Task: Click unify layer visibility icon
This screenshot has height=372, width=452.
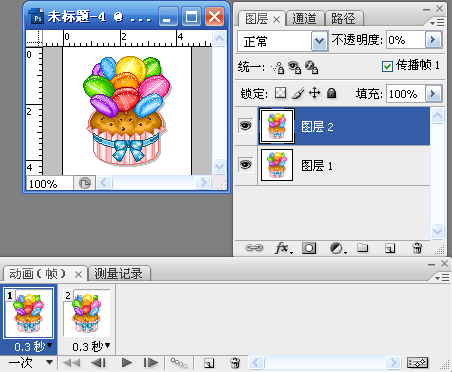Action: tap(294, 67)
